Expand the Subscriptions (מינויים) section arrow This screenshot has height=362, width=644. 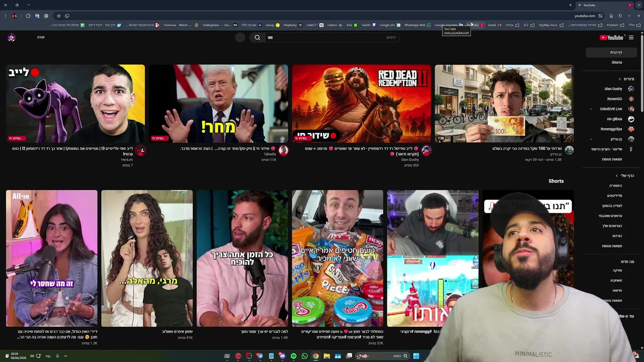[620, 79]
